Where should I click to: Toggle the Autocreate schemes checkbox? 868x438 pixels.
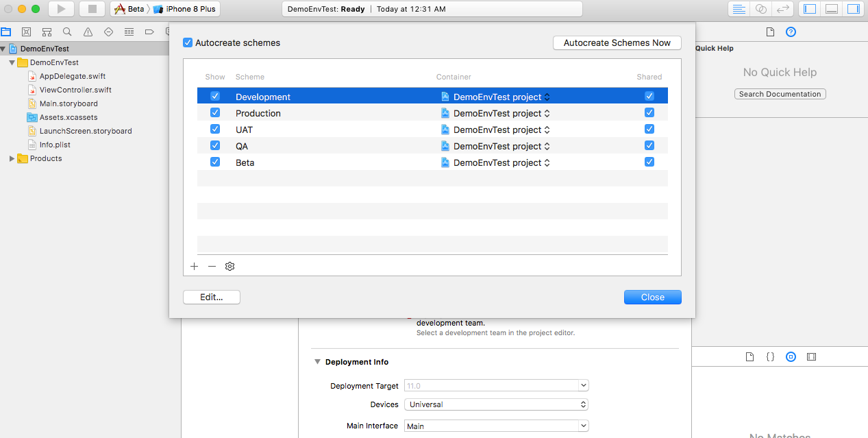[x=188, y=42]
